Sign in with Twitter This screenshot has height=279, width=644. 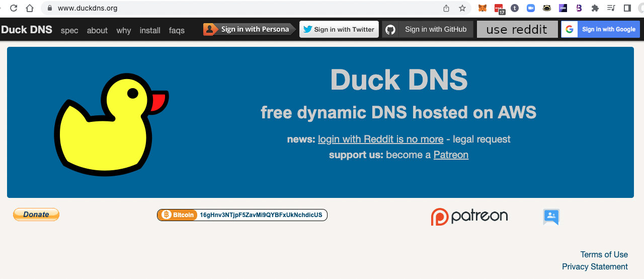tap(339, 29)
